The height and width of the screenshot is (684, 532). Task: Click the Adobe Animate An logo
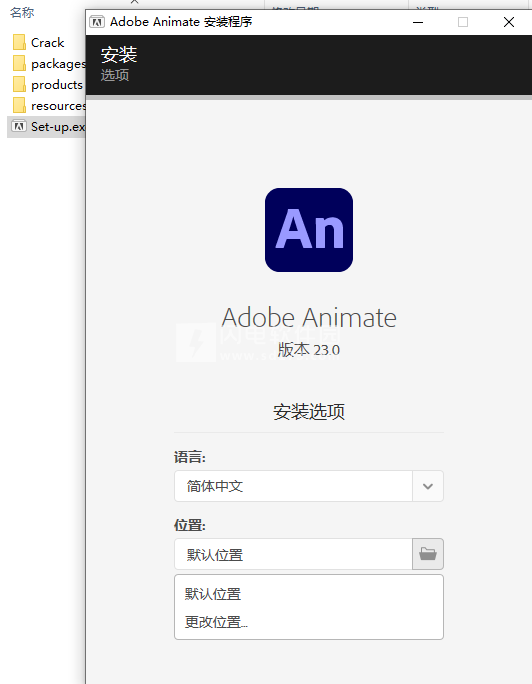pos(309,230)
